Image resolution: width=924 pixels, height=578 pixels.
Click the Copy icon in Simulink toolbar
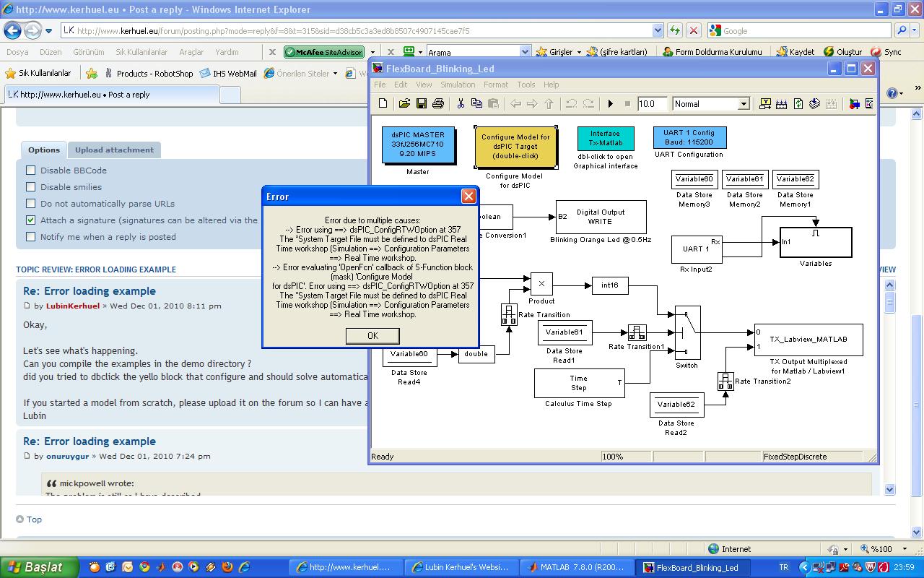(476, 104)
